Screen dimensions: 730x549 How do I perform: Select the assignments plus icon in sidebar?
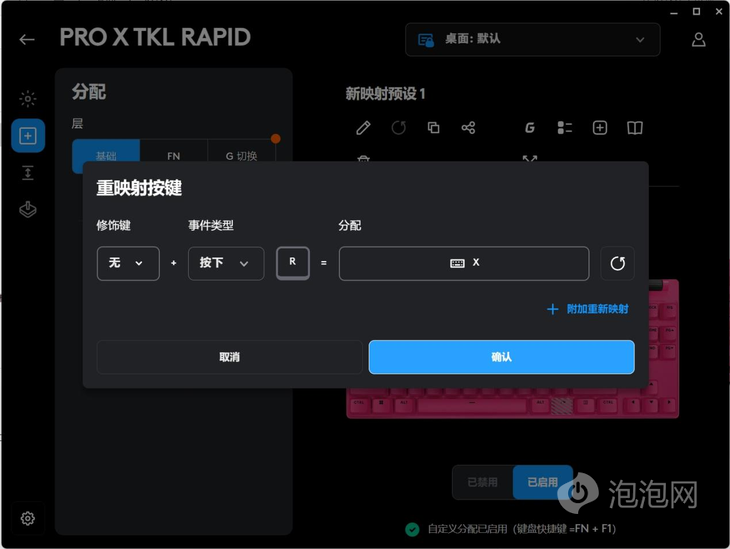(28, 136)
